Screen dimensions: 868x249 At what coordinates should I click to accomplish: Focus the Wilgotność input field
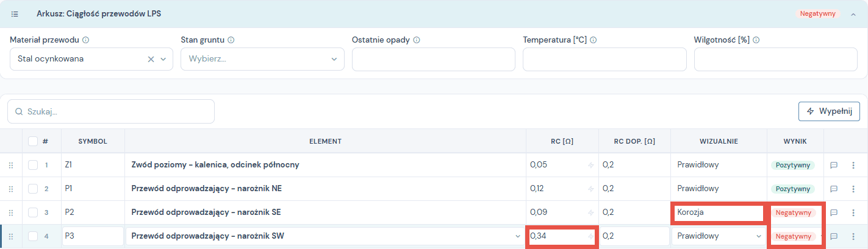(x=776, y=59)
